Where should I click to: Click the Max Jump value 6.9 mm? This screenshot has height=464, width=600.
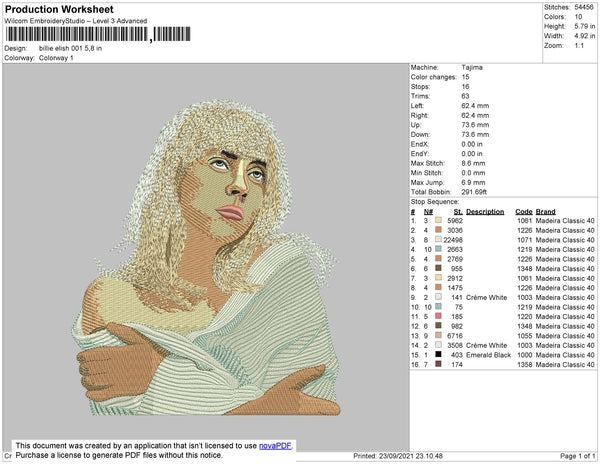[473, 182]
